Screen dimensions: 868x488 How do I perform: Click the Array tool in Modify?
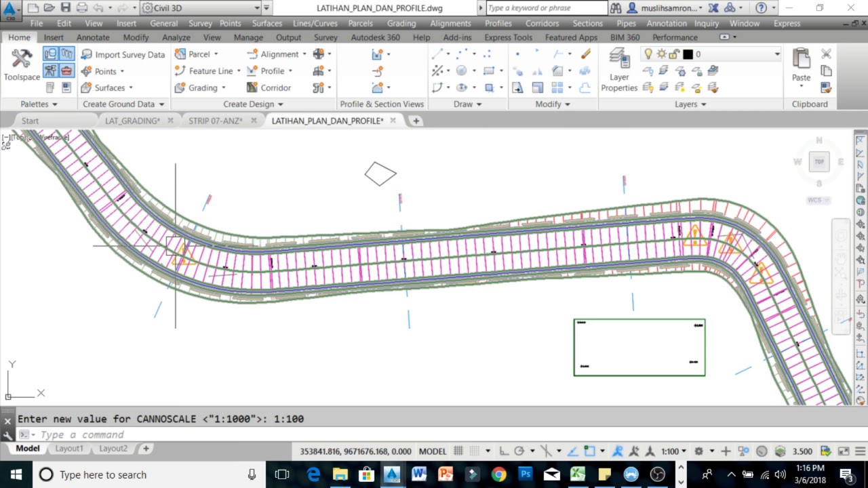[557, 87]
